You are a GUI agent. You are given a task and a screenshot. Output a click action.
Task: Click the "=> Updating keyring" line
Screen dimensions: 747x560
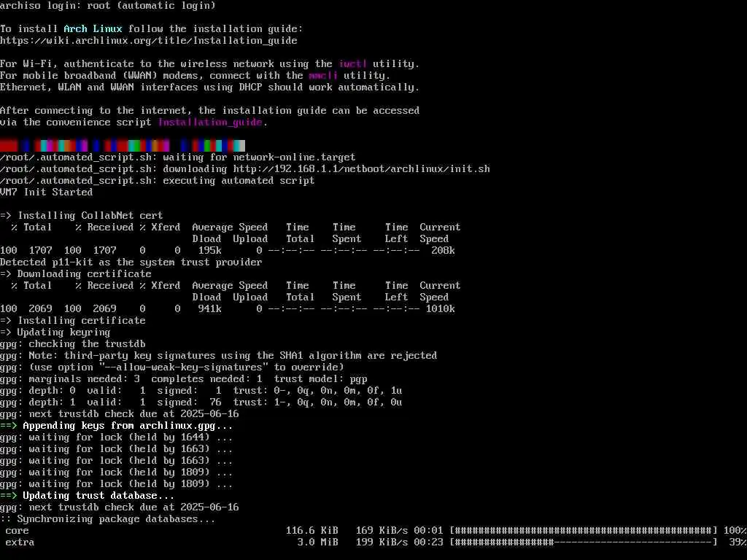point(55,332)
